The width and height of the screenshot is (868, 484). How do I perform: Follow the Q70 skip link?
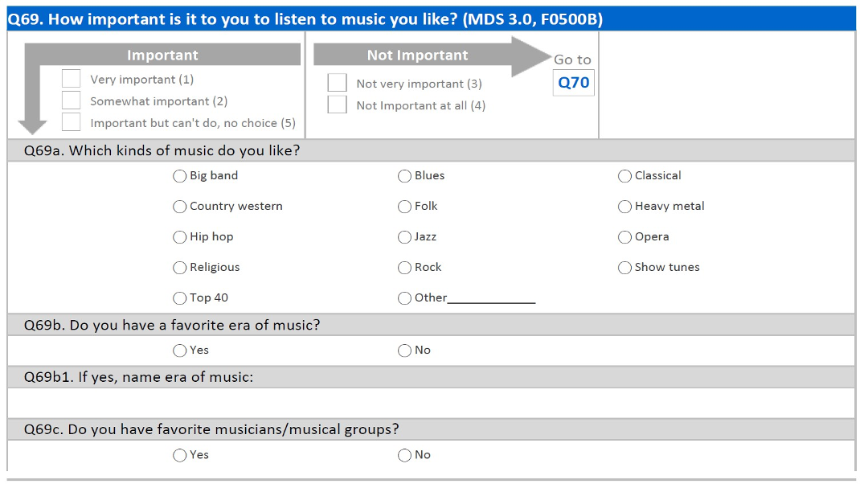point(574,82)
